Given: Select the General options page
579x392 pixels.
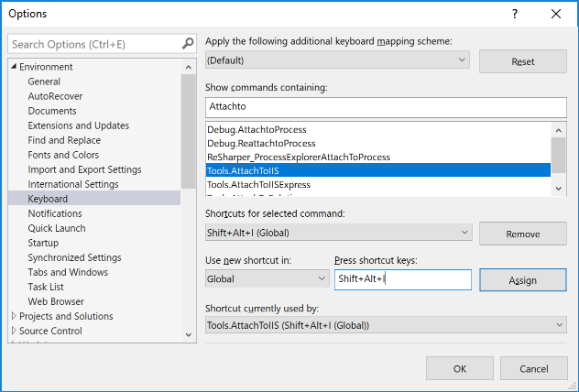Looking at the screenshot, I should (x=44, y=82).
